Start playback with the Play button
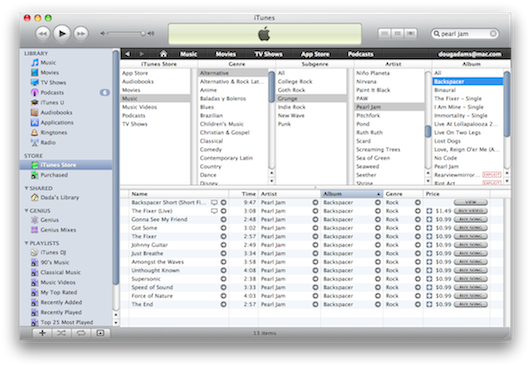Screen dimensions: 531x367 coord(62,34)
